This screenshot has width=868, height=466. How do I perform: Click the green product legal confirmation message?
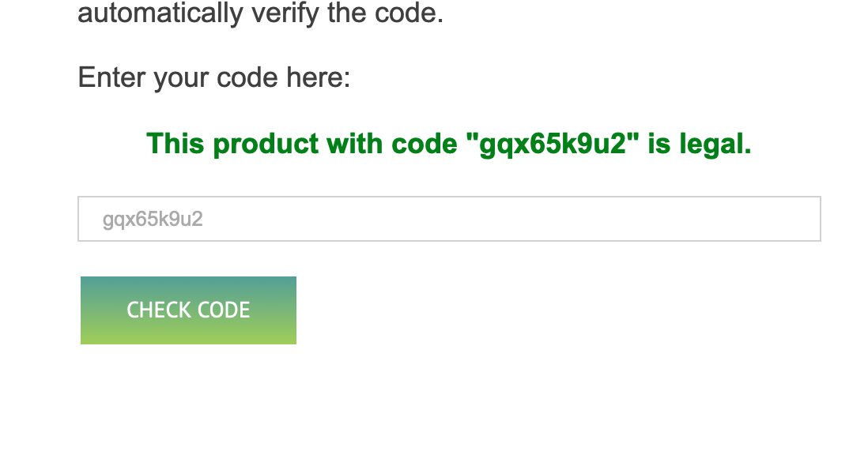[448, 144]
